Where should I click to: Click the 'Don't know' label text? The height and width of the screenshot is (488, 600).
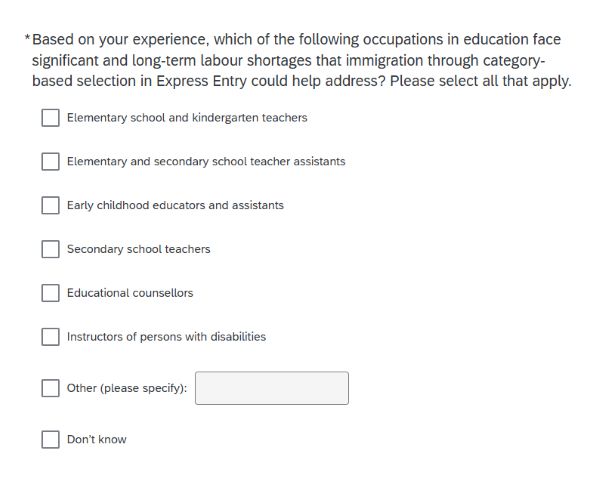[x=97, y=439]
